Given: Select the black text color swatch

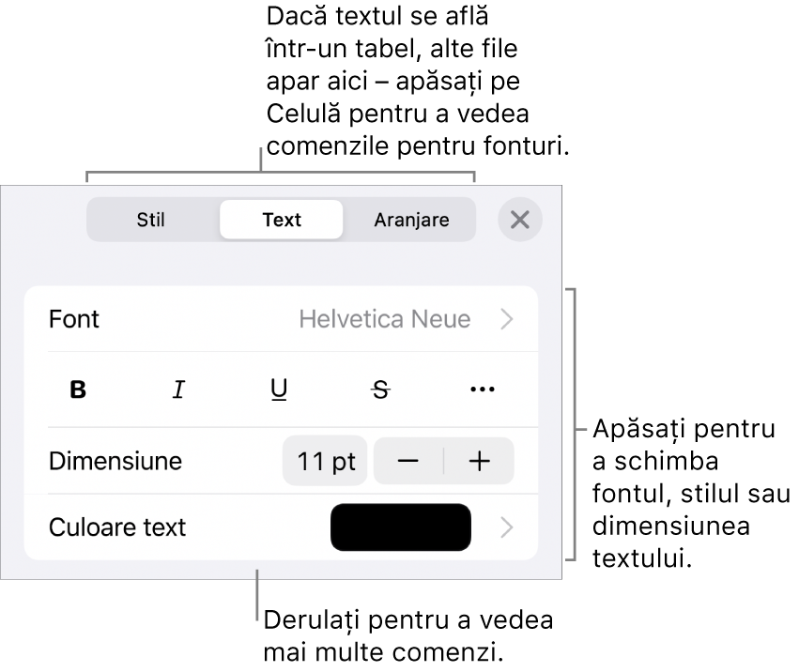Looking at the screenshot, I should (400, 527).
